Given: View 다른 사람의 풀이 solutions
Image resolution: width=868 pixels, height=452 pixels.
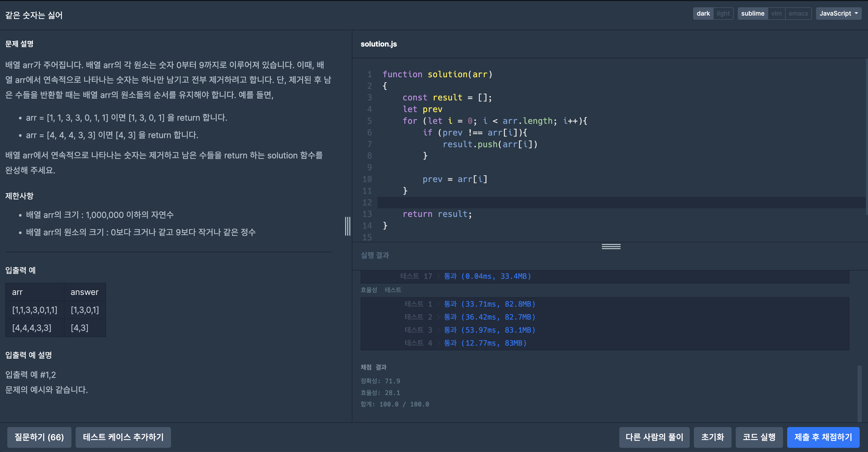Looking at the screenshot, I should click(654, 437).
